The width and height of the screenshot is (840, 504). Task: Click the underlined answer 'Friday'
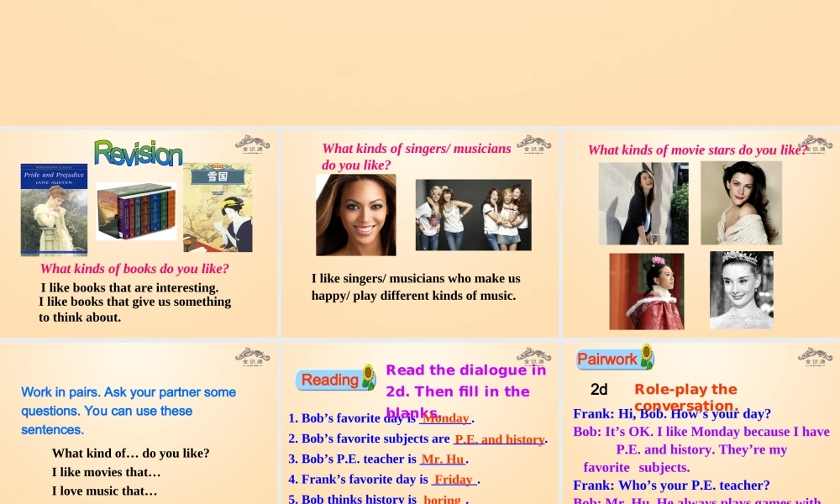[453, 480]
